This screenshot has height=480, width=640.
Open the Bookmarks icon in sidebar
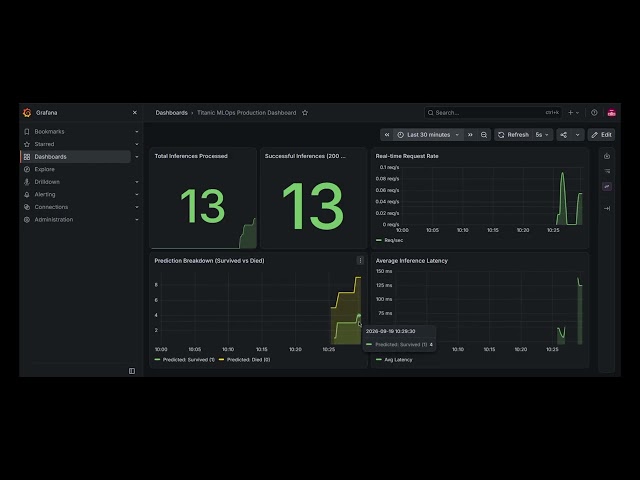pos(27,131)
